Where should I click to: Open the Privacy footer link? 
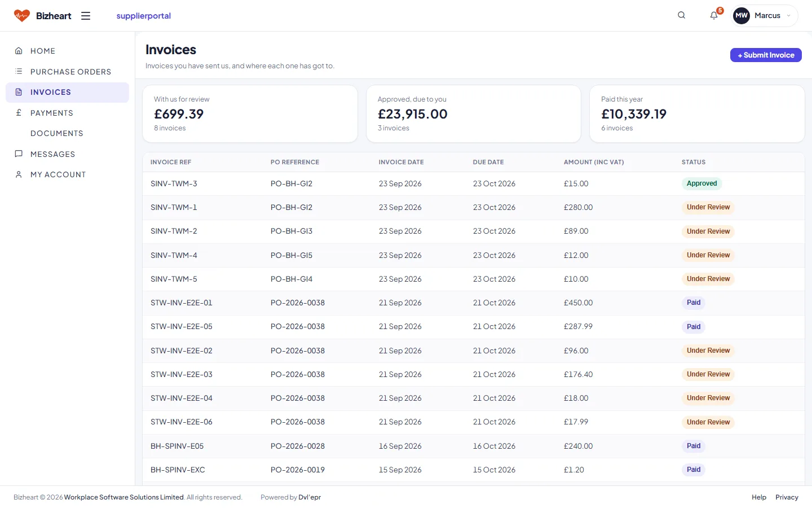787,497
